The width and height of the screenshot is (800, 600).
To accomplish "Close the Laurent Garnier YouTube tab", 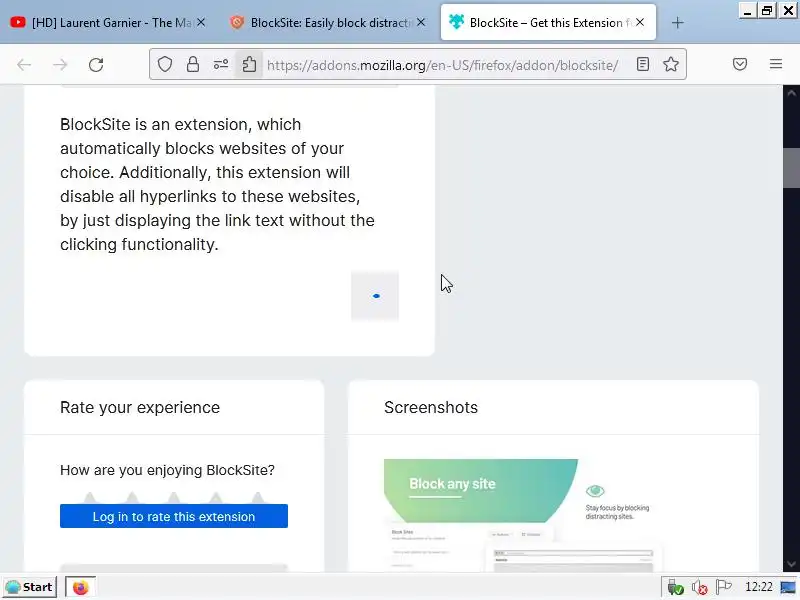I will click(201, 22).
